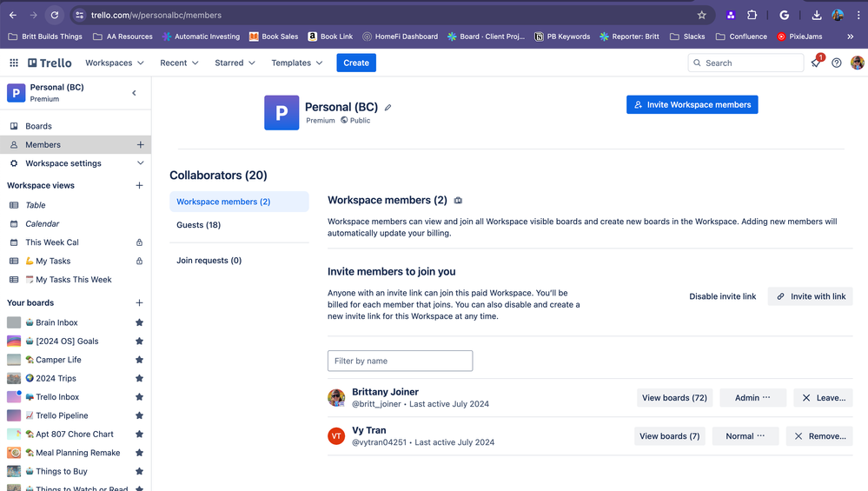Open the Templates dropdown
This screenshot has width=868, height=491.
[x=296, y=63]
